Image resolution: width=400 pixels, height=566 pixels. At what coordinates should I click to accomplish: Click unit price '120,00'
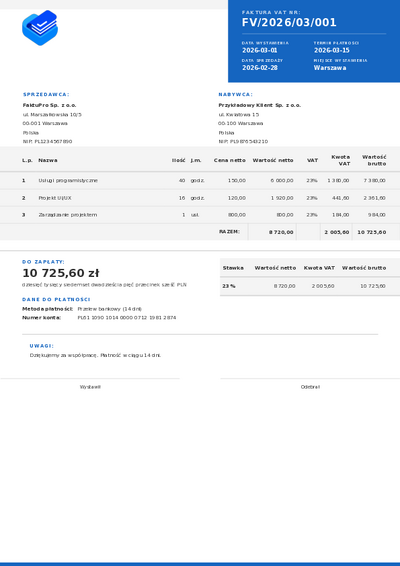237,198
